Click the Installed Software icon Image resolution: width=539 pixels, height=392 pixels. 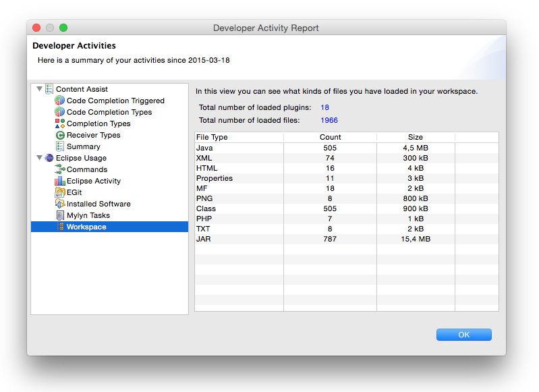coord(60,204)
